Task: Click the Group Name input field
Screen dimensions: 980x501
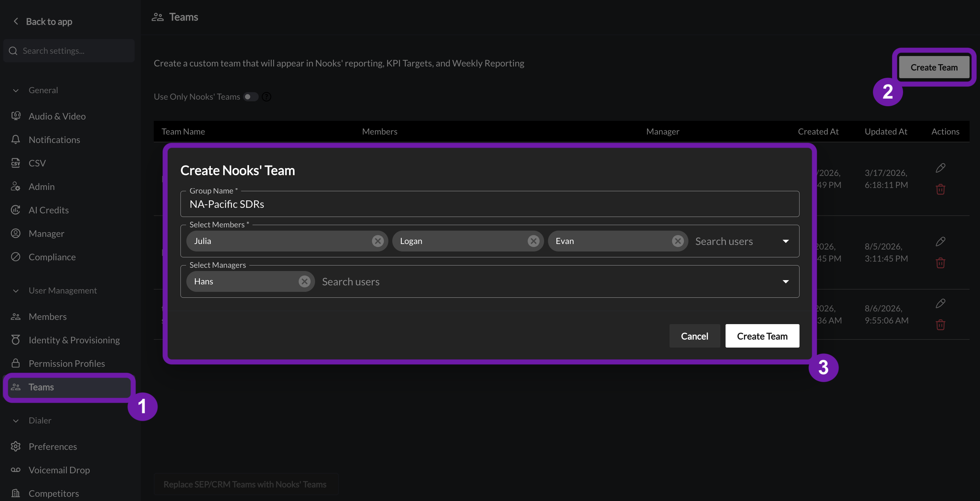Action: coord(490,204)
